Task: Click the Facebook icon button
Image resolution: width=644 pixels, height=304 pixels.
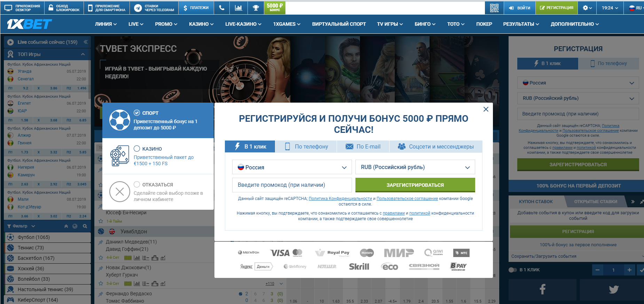Action: pyautogui.click(x=542, y=289)
